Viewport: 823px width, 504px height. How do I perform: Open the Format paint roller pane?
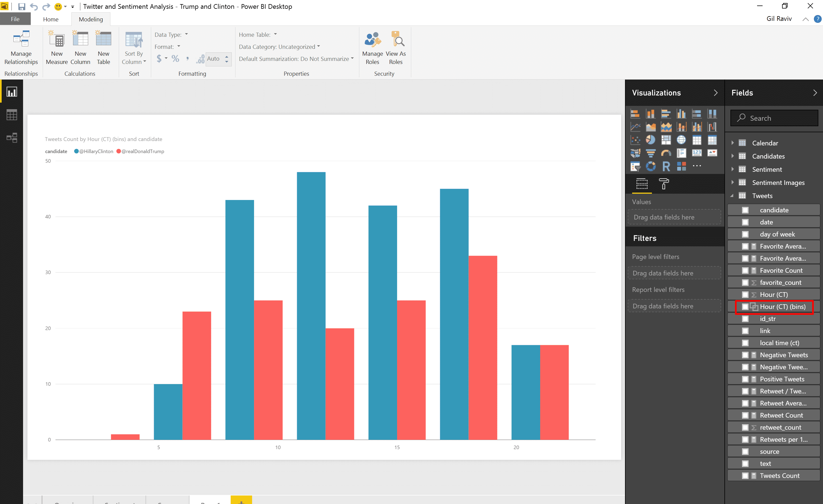point(663,184)
